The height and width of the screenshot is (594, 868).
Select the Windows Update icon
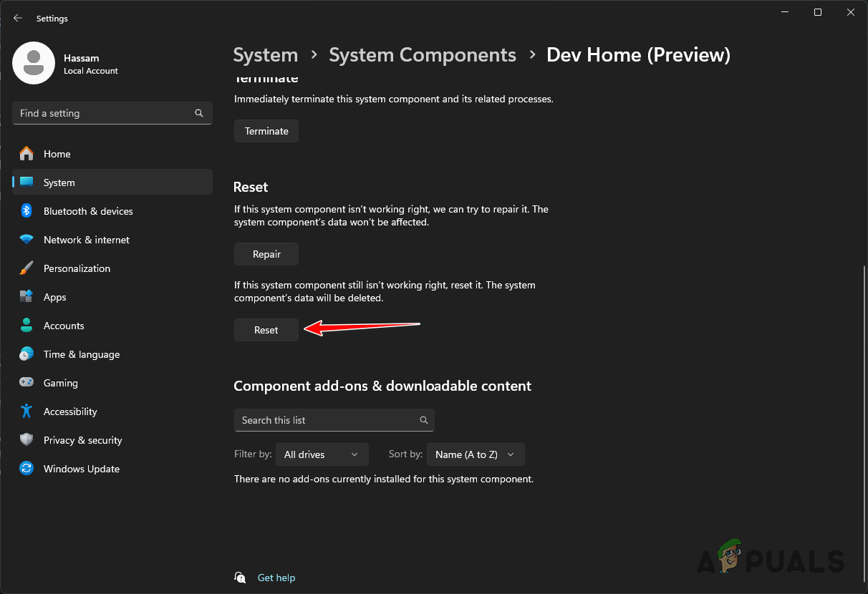click(x=26, y=469)
